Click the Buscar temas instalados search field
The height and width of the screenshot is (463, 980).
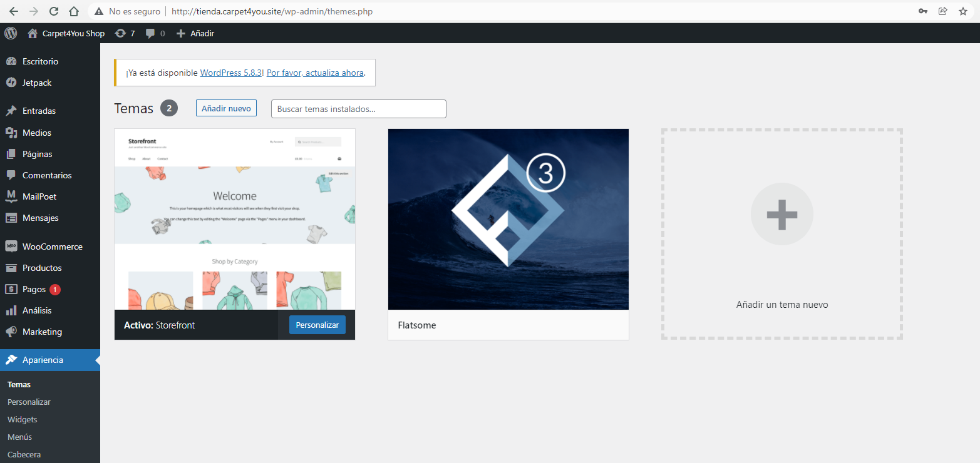358,109
